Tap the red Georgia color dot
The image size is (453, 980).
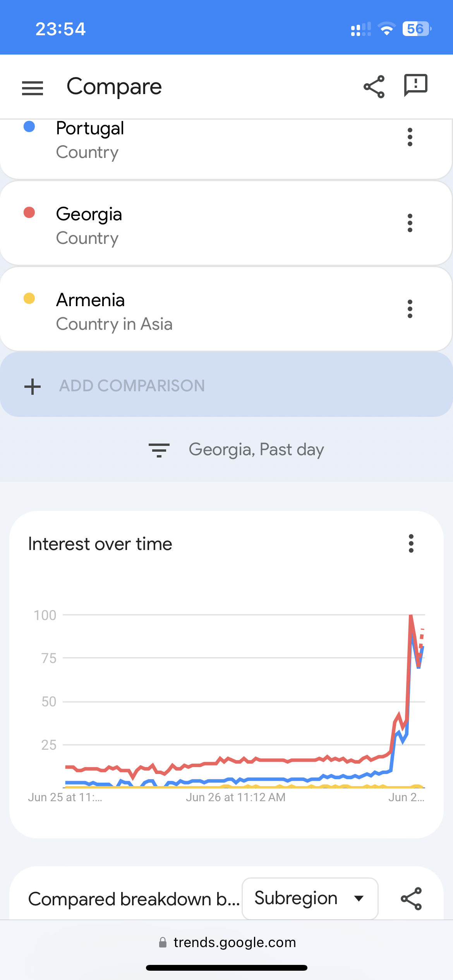[29, 212]
